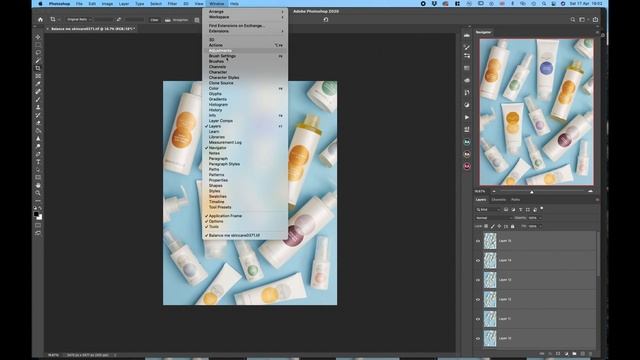Toggle visibility of Layer 12

(478, 300)
